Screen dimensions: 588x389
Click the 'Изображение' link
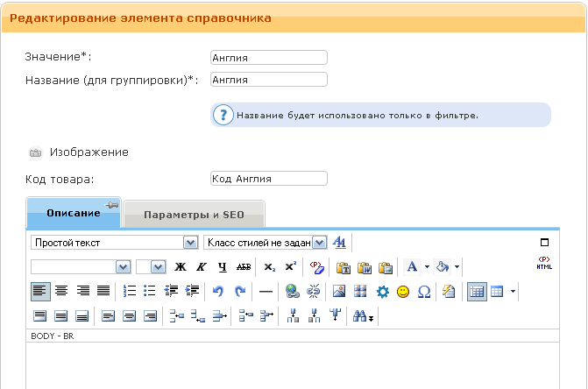click(89, 152)
